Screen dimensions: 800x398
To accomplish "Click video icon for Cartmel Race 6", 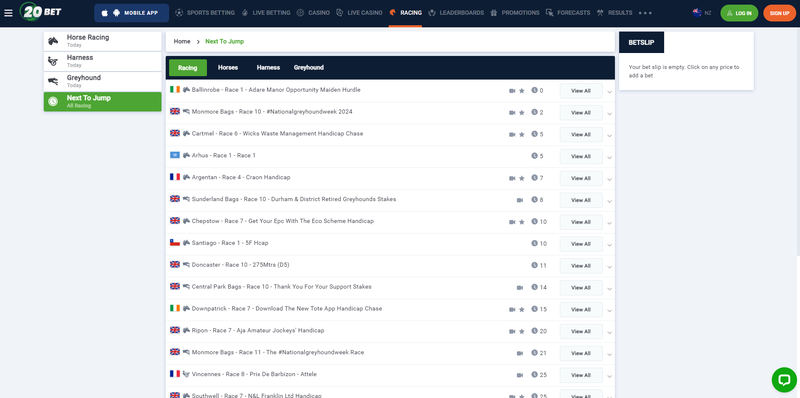I will pyautogui.click(x=512, y=135).
